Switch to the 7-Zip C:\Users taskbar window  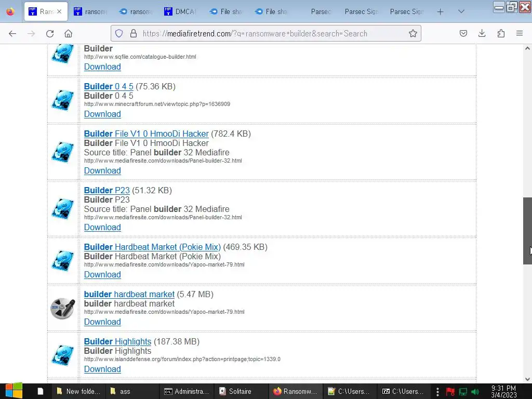pos(403,391)
